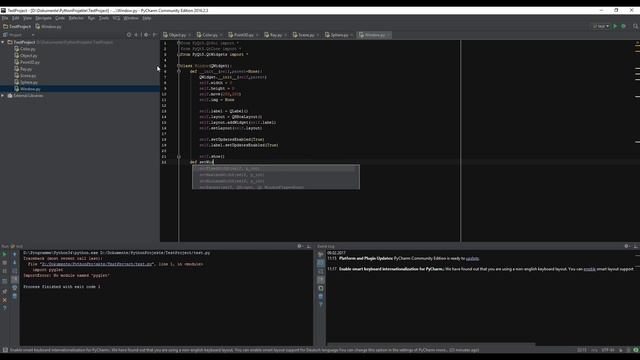Open the Run menu
Viewport: 640px width, 360px height.
click(91, 18)
